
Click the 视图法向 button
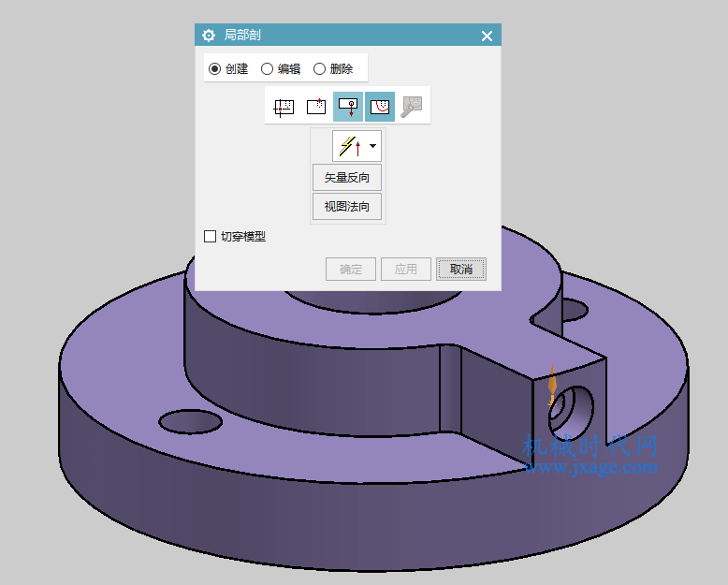[347, 207]
